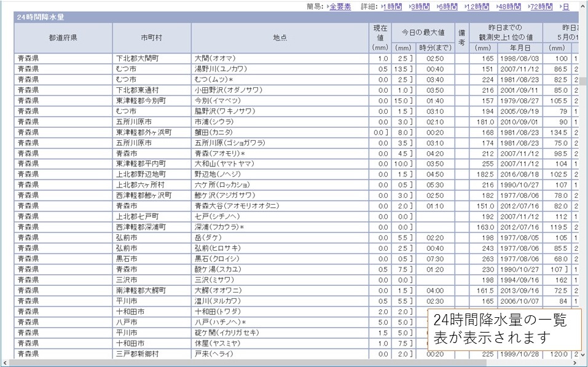The width and height of the screenshot is (588, 367).
Task: Select the 野辺地(ノヘジ) station cell
Action: tap(280, 174)
